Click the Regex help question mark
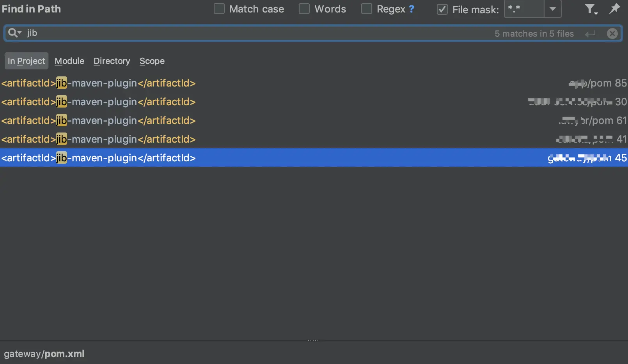This screenshot has width=628, height=364. tap(412, 9)
